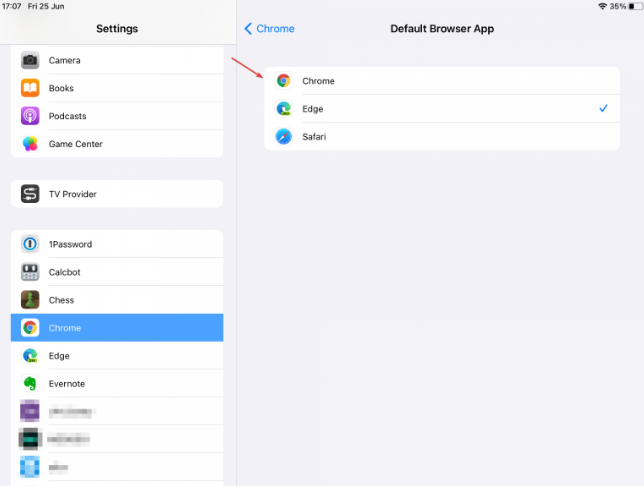Open the Calcbot label
This screenshot has width=644, height=486.
click(x=64, y=272)
